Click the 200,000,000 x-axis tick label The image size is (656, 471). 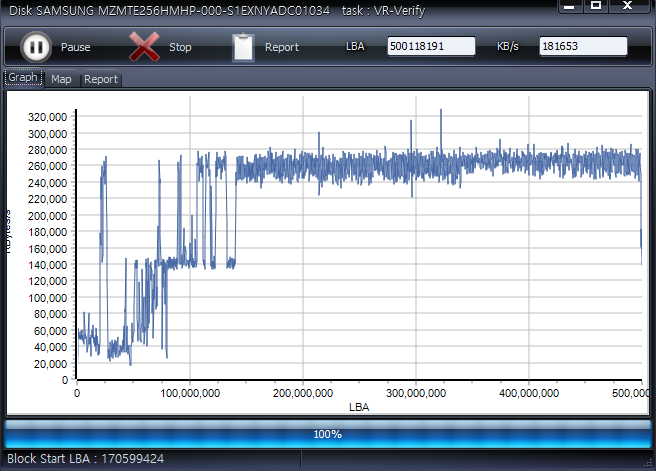point(303,394)
